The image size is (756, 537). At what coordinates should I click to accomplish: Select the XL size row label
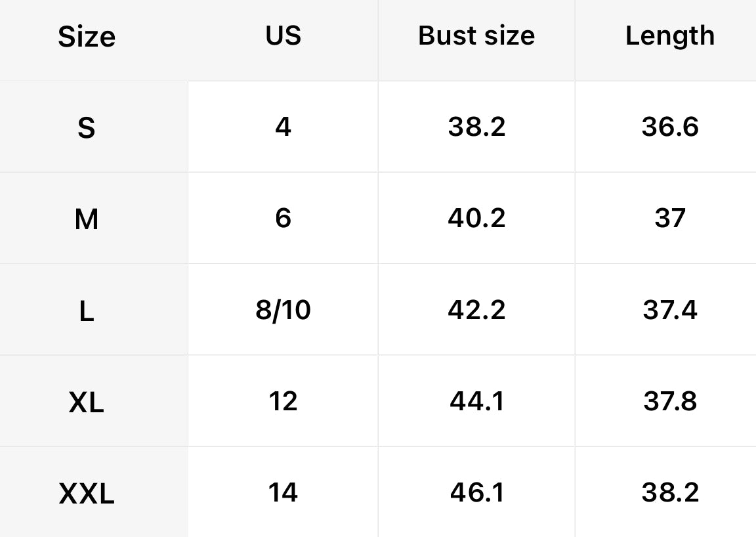87,402
